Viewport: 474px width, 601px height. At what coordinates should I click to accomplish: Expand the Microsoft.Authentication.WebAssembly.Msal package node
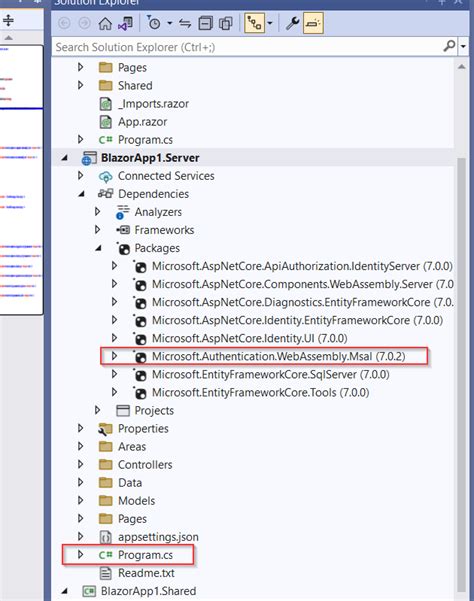click(x=114, y=356)
